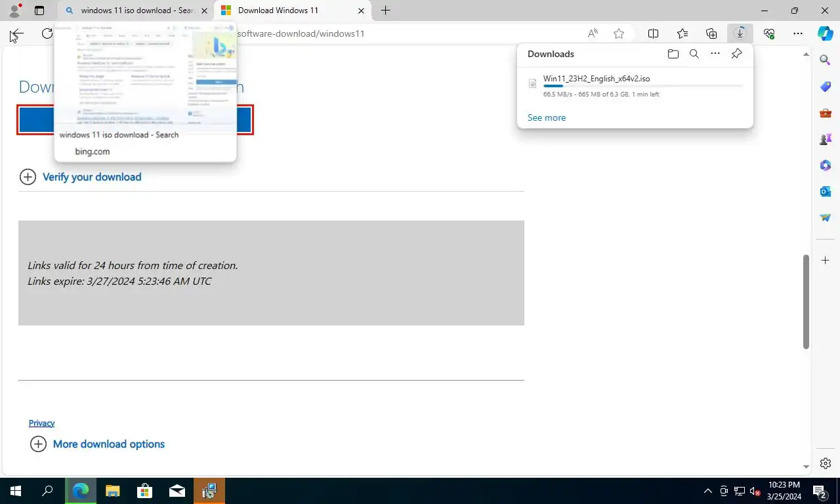Viewport: 840px width, 504px height.
Task: Open the Favorites list icon
Action: [682, 33]
